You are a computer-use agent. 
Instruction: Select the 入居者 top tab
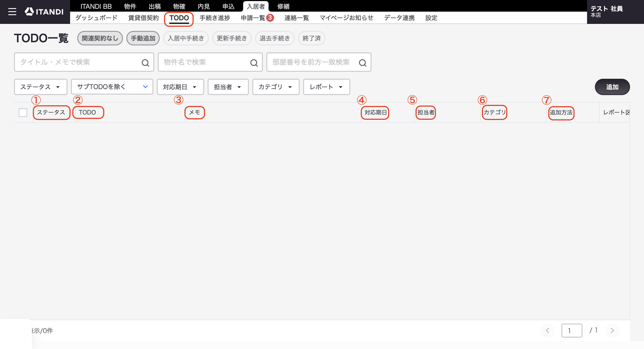256,6
